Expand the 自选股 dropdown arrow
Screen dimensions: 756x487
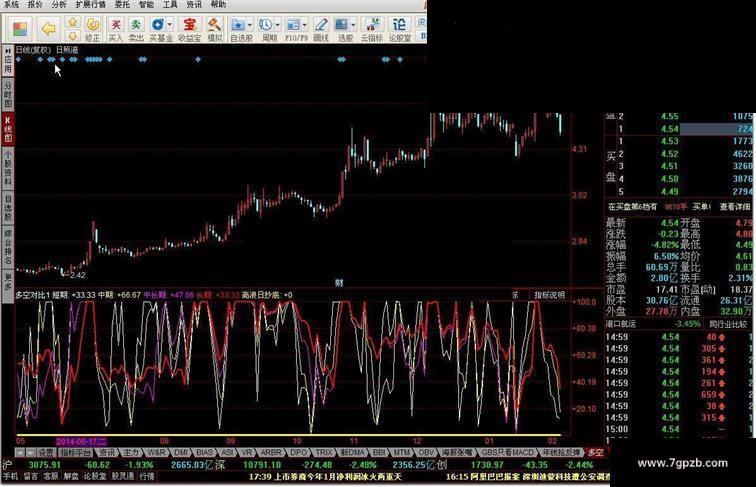pyautogui.click(x=249, y=24)
